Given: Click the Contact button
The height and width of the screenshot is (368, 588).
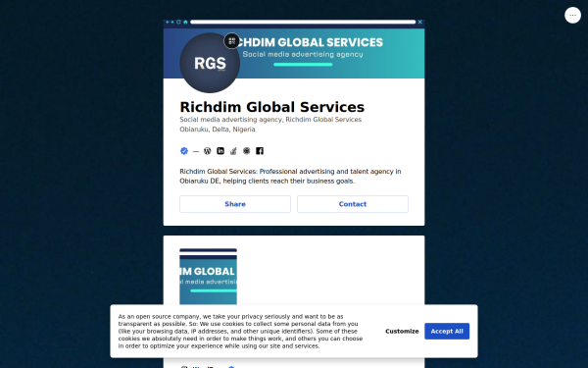Looking at the screenshot, I should [353, 204].
